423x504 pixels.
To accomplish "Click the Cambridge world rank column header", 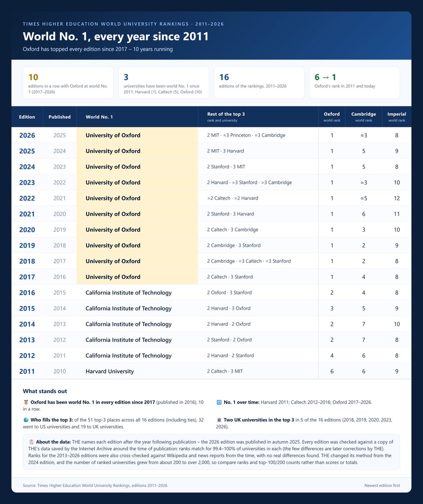I will click(363, 117).
